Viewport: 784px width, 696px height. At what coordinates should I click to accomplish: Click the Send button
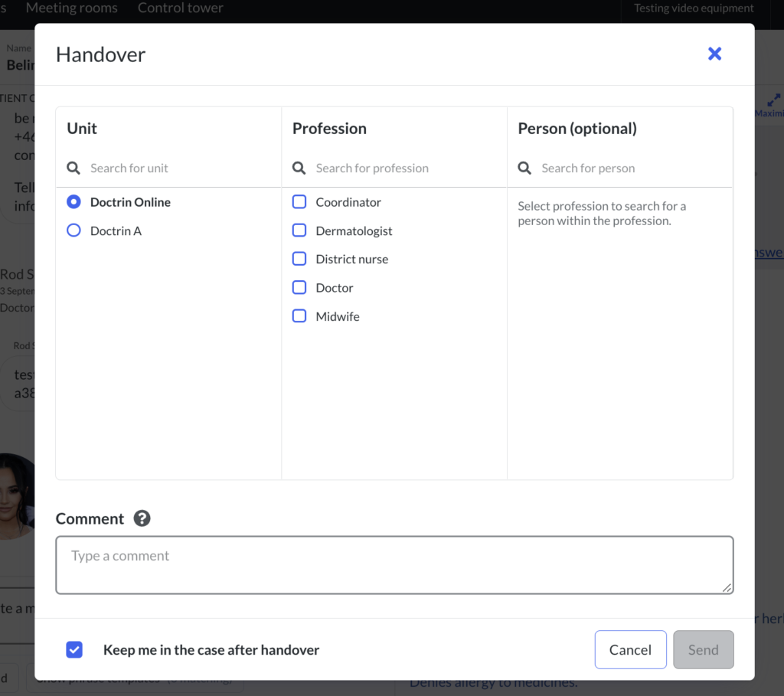[704, 649]
